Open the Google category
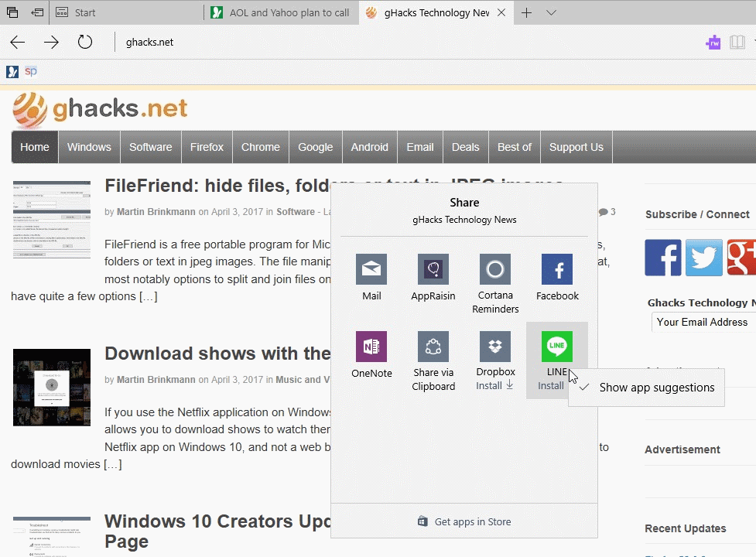Viewport: 756px width, 557px height. pyautogui.click(x=315, y=147)
